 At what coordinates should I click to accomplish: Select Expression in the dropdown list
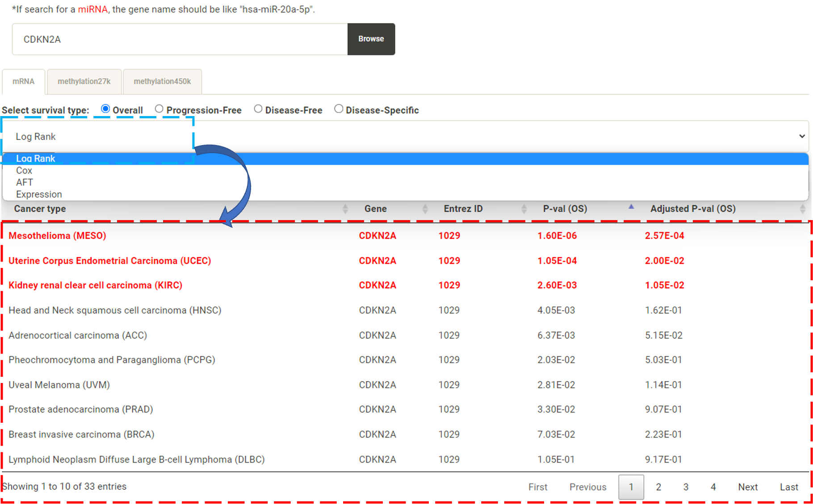[x=39, y=194]
